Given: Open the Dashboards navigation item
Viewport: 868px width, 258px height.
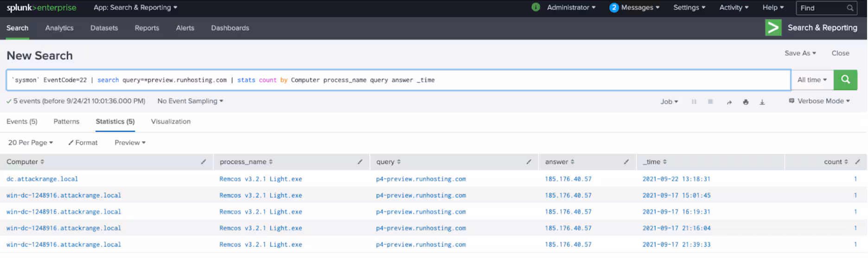Looking at the screenshot, I should pyautogui.click(x=230, y=28).
